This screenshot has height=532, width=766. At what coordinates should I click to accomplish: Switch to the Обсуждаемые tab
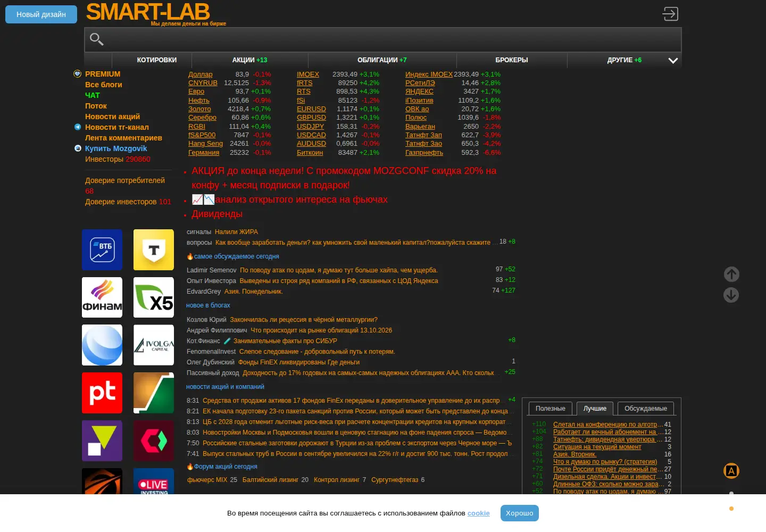click(646, 409)
